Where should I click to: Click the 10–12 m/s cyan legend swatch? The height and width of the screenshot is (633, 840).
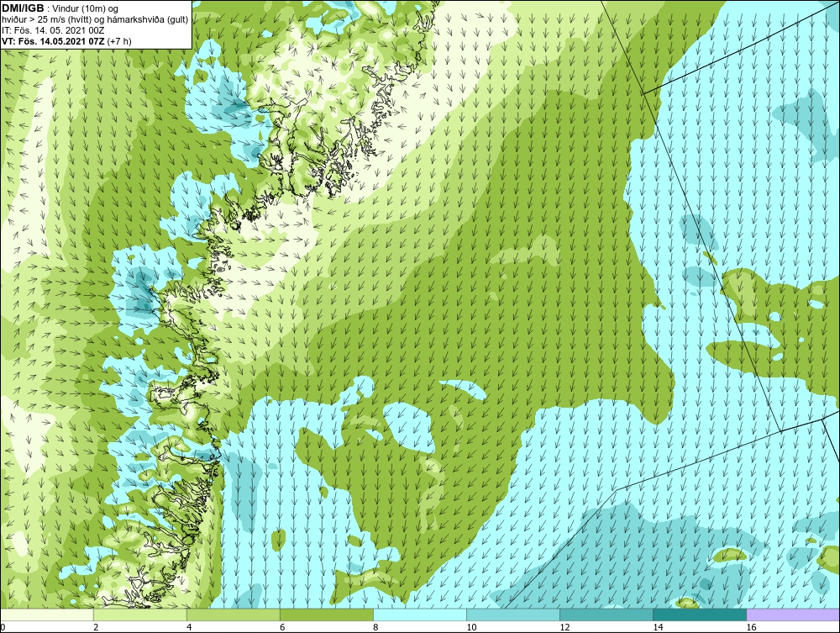(513, 615)
